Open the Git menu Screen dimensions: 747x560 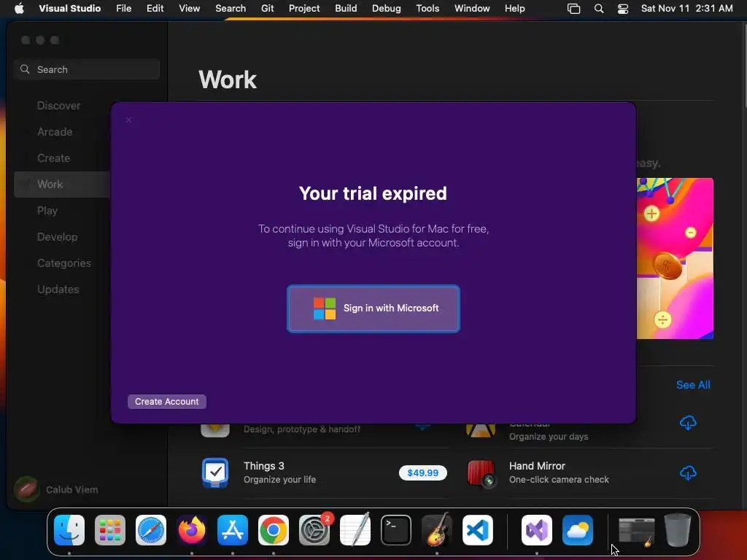click(x=267, y=8)
